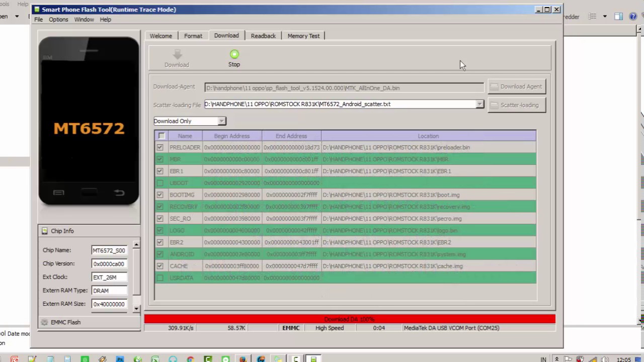Click the boot.img location cell
This screenshot has width=644, height=362.
(x=429, y=195)
